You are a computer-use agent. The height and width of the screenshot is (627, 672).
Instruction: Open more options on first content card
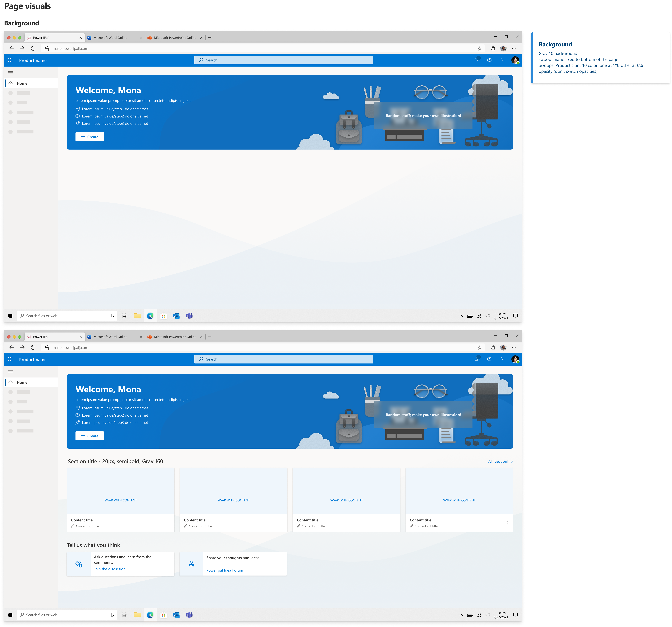click(169, 523)
